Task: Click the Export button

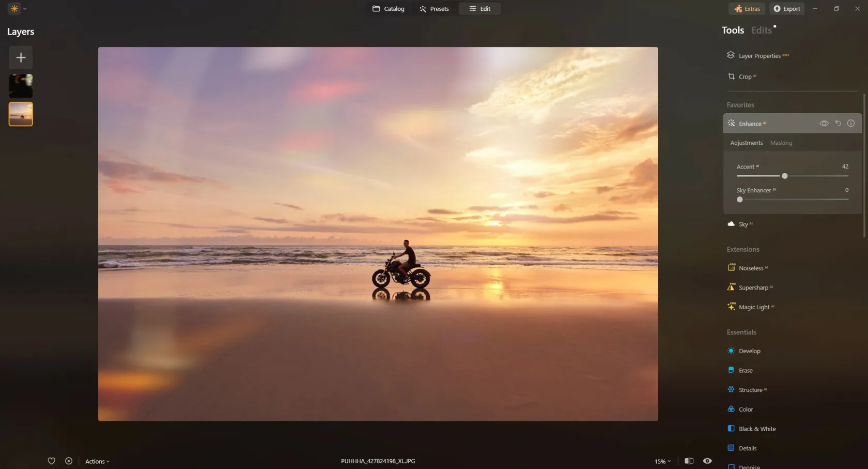Action: point(786,9)
